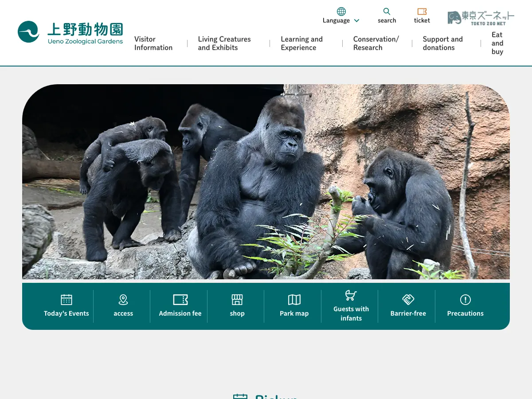Click the shop label text
The height and width of the screenshot is (399, 532).
[237, 313]
